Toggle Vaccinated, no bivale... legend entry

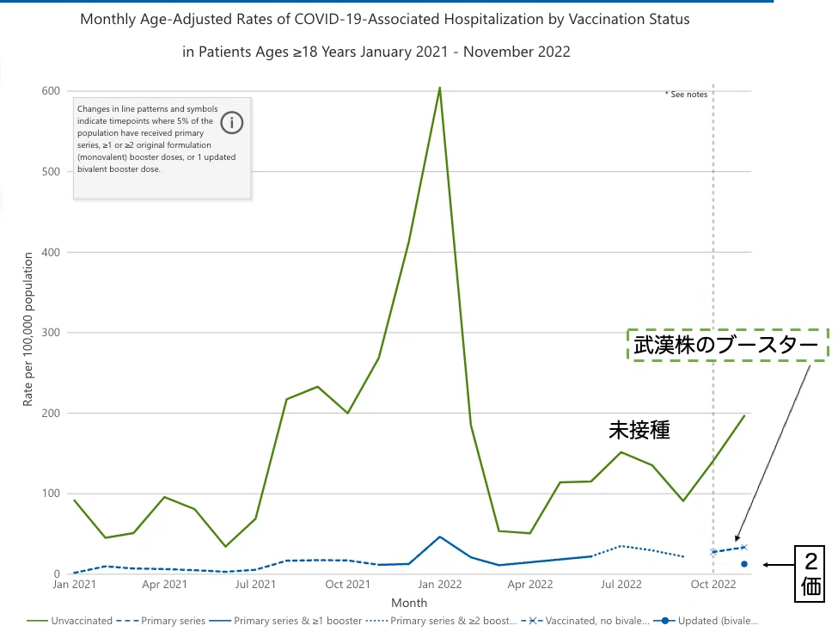point(585,621)
